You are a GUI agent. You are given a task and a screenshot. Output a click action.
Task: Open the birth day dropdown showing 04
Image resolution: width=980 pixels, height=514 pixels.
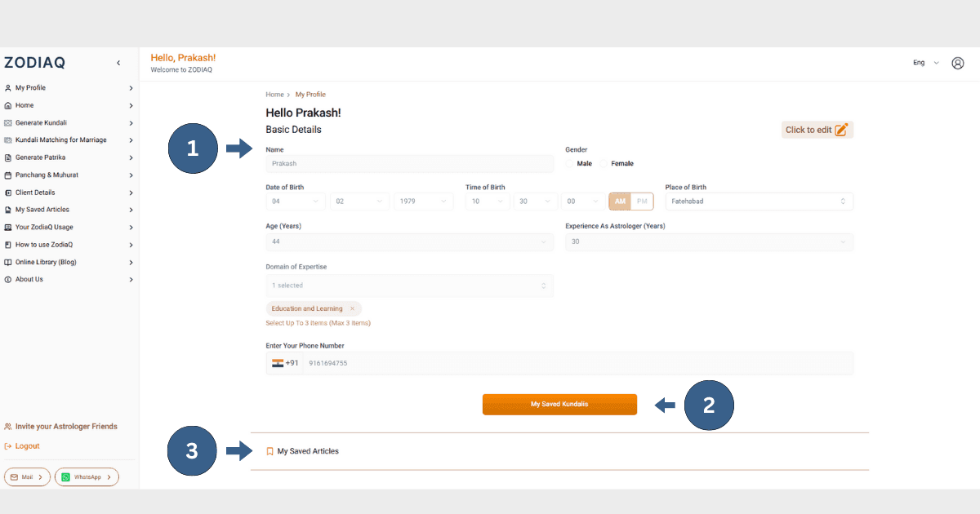point(296,202)
